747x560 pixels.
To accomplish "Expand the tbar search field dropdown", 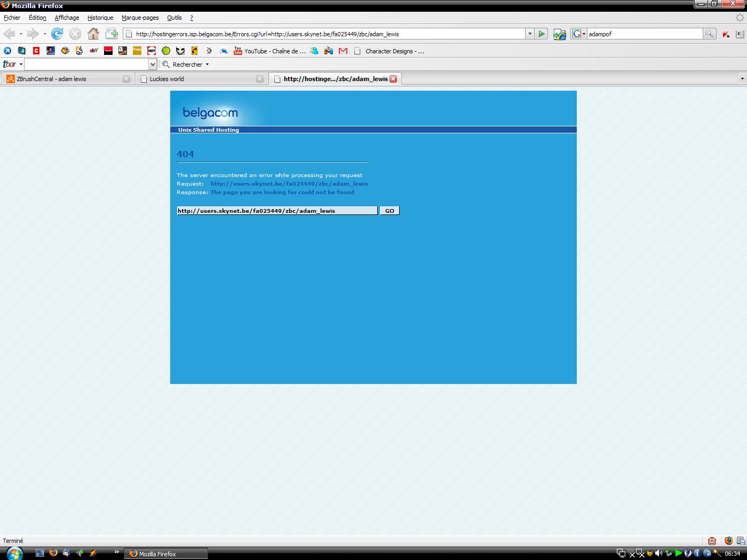I will (153, 65).
